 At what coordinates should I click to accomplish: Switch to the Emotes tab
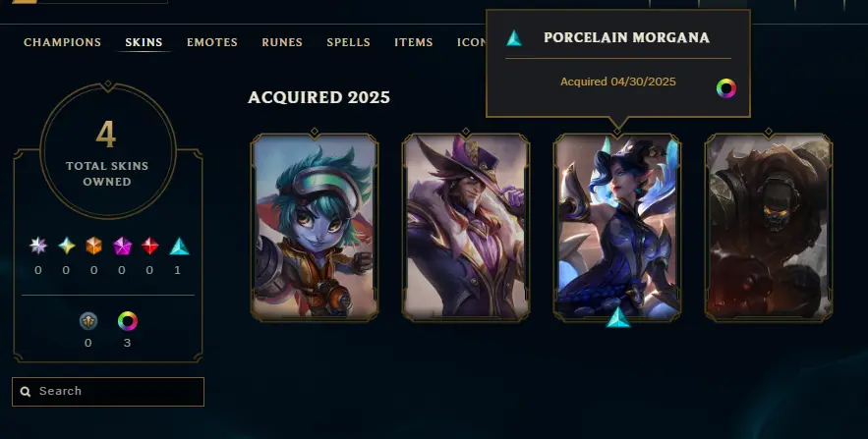pos(212,42)
